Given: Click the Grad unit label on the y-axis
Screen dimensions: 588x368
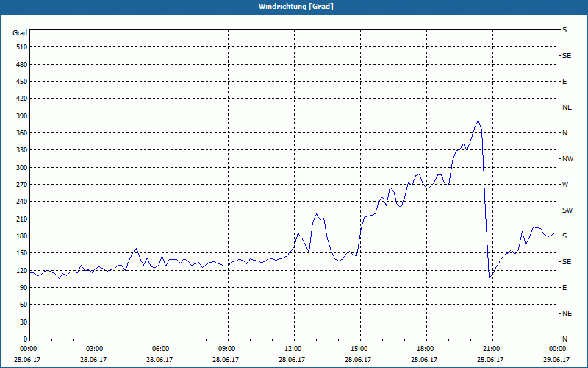Looking at the screenshot, I should [x=20, y=33].
